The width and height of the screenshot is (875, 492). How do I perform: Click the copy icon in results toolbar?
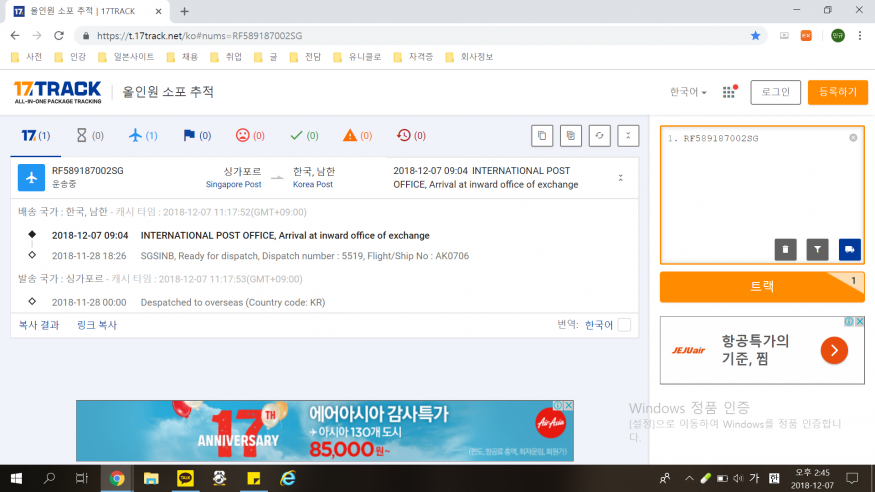click(540, 136)
